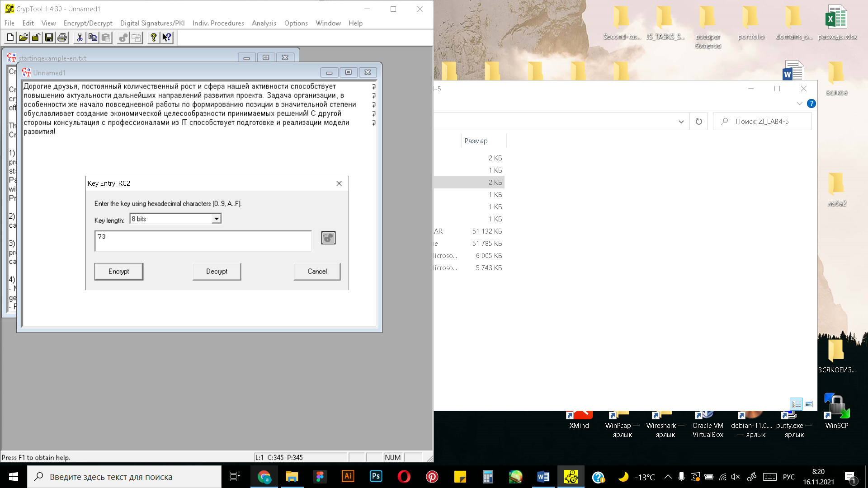The height and width of the screenshot is (488, 868).
Task: Click the Explorer search box ZI_LAB4-5
Action: (762, 121)
